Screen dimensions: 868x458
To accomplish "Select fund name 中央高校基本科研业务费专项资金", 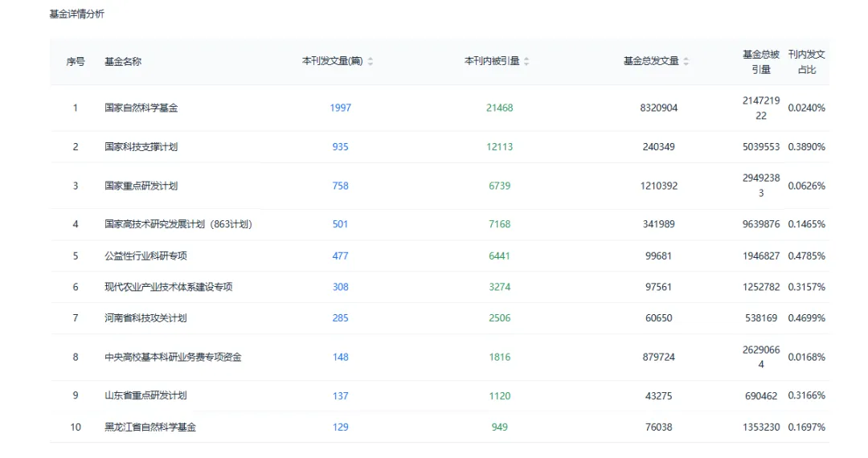I will tap(173, 358).
